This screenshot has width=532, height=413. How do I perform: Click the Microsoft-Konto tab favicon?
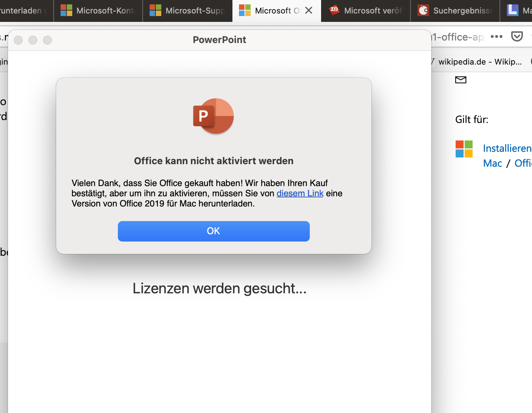pyautogui.click(x=66, y=10)
